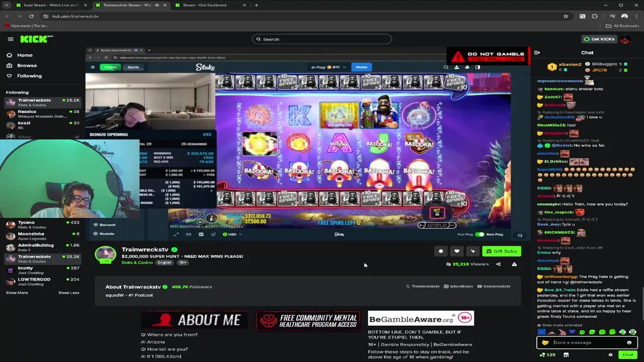Open Trainwreckstv X profile link

click(x=423, y=286)
